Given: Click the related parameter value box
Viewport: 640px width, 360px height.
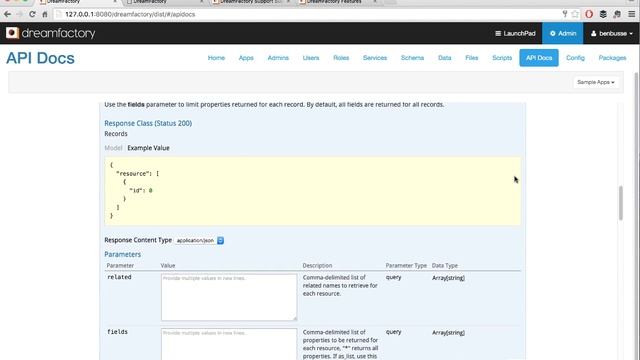Looking at the screenshot, I should coord(229,297).
